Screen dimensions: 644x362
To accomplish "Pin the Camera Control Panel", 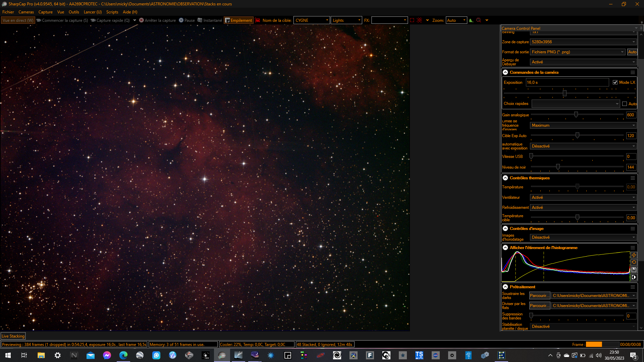I will [641, 28].
